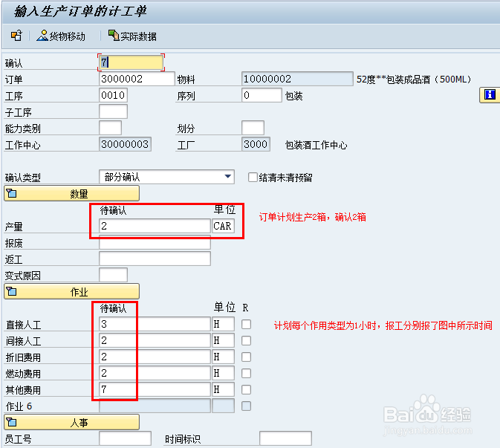Click the empty 子工序 field
This screenshot has height=448, width=500.
click(113, 111)
